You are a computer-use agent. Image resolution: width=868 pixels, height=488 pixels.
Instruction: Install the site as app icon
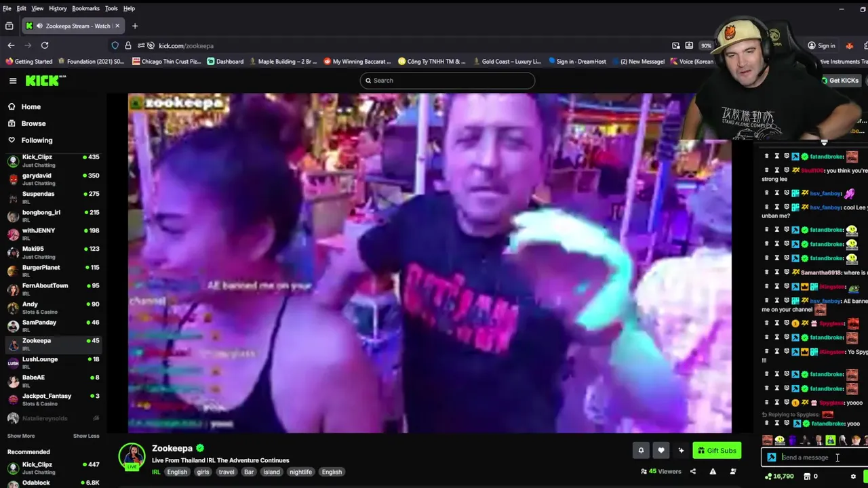tap(689, 45)
